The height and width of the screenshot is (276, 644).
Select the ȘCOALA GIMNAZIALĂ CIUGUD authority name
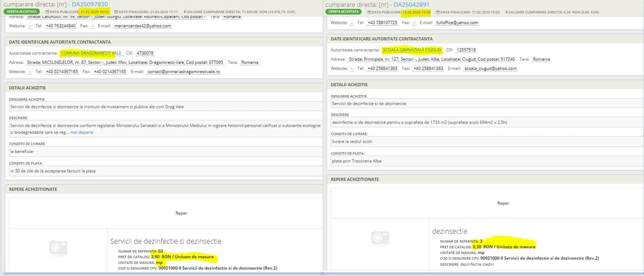point(412,50)
